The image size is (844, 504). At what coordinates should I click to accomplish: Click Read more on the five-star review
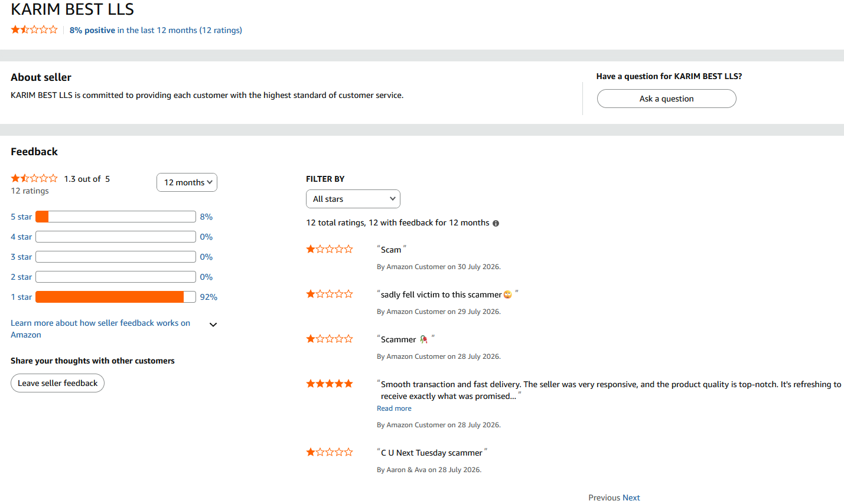[394, 408]
